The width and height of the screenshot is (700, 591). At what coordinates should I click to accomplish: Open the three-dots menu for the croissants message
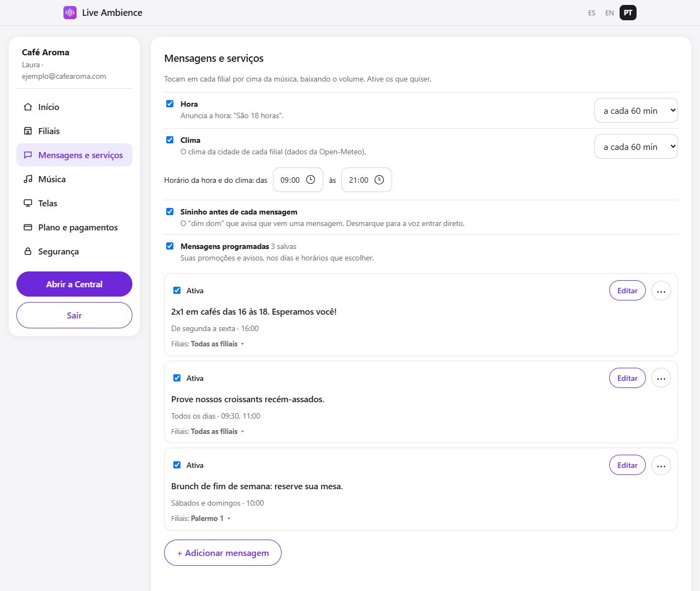click(661, 378)
